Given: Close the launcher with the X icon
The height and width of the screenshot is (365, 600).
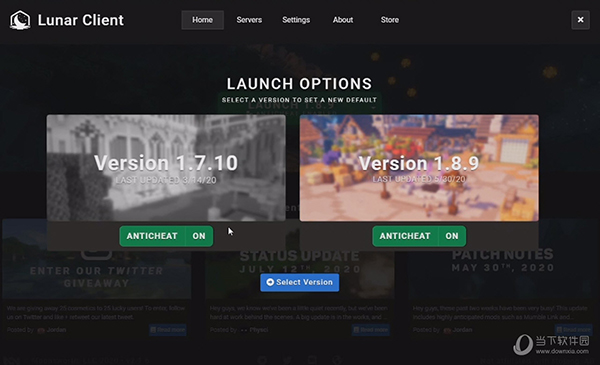Looking at the screenshot, I should coord(580,20).
